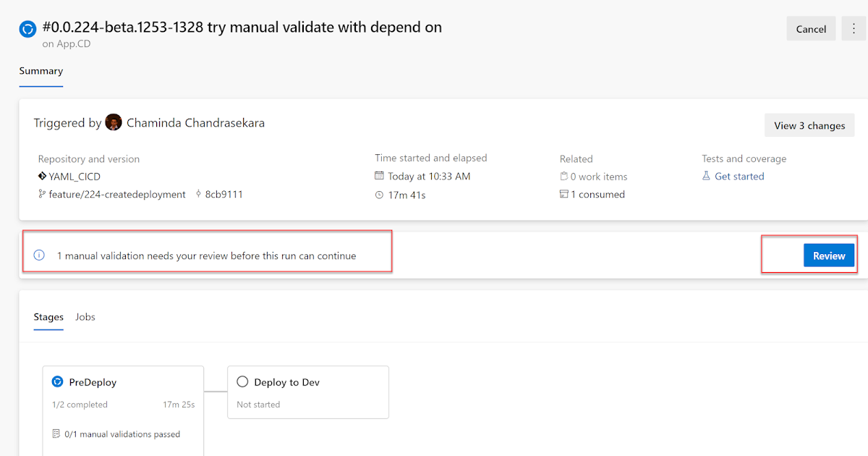Click the consumed artifacts icon under Related
Viewport: 868px width, 456px height.
click(565, 194)
